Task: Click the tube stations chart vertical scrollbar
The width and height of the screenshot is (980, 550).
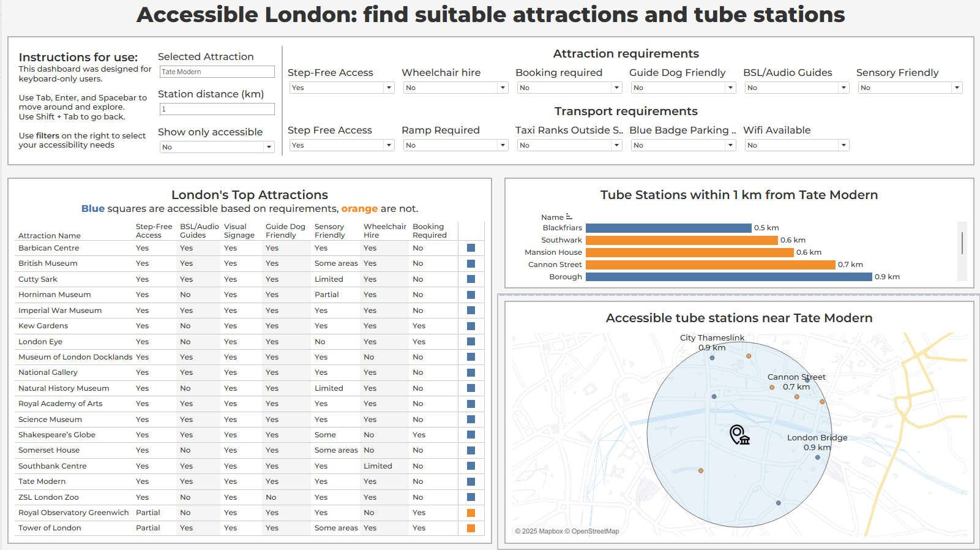Action: tap(962, 243)
